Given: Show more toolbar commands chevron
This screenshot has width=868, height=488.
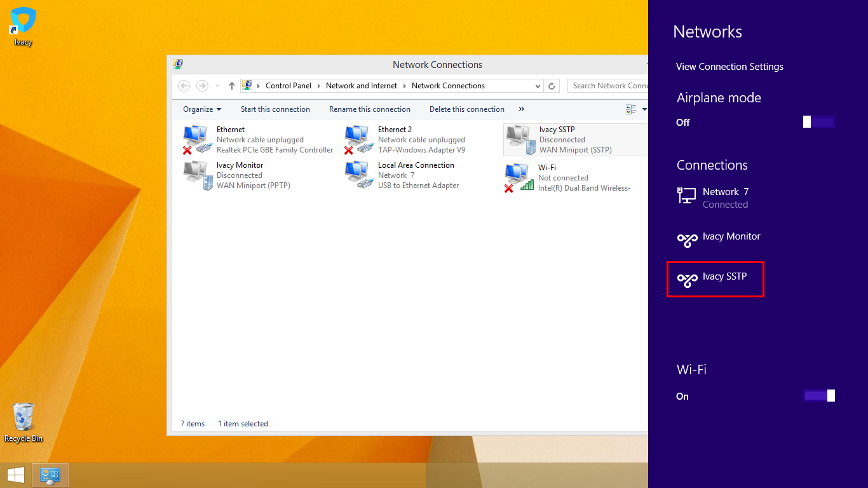Looking at the screenshot, I should point(522,109).
